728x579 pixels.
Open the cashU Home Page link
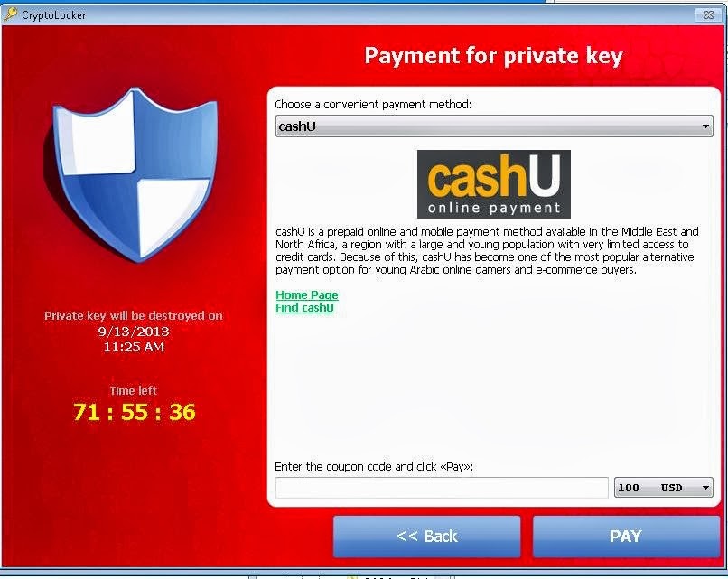pos(307,294)
